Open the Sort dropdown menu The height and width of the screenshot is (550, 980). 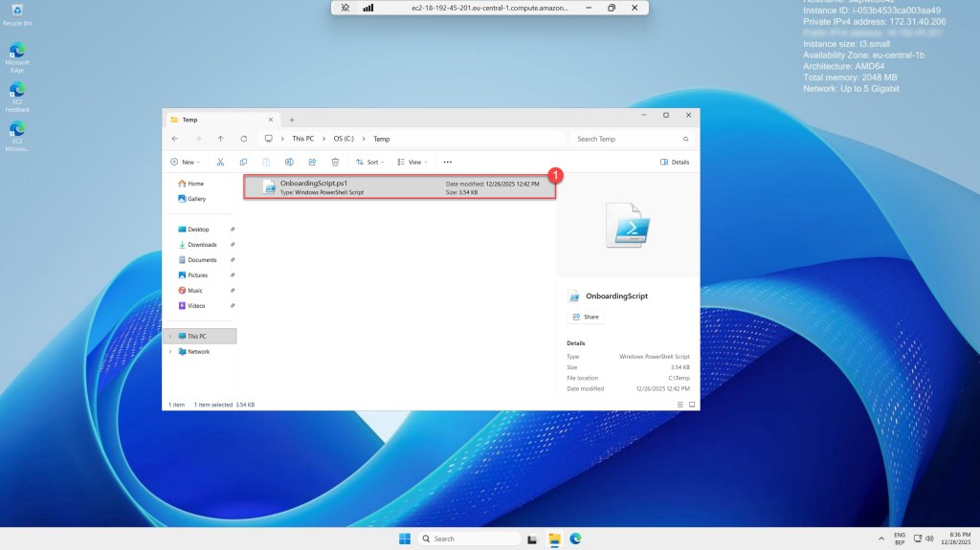click(371, 163)
